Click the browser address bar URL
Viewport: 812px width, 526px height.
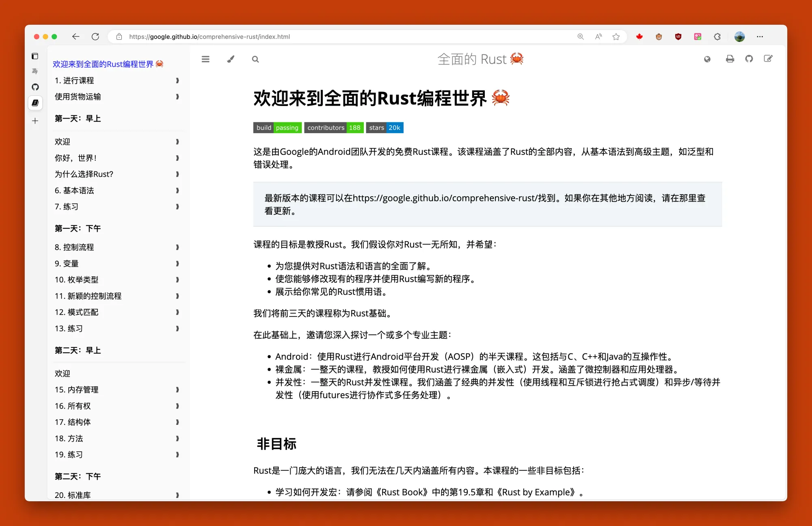point(209,37)
